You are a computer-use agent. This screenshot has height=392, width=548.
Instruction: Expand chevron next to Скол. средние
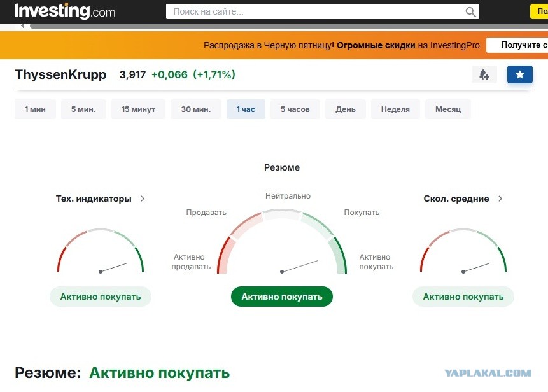pos(500,199)
